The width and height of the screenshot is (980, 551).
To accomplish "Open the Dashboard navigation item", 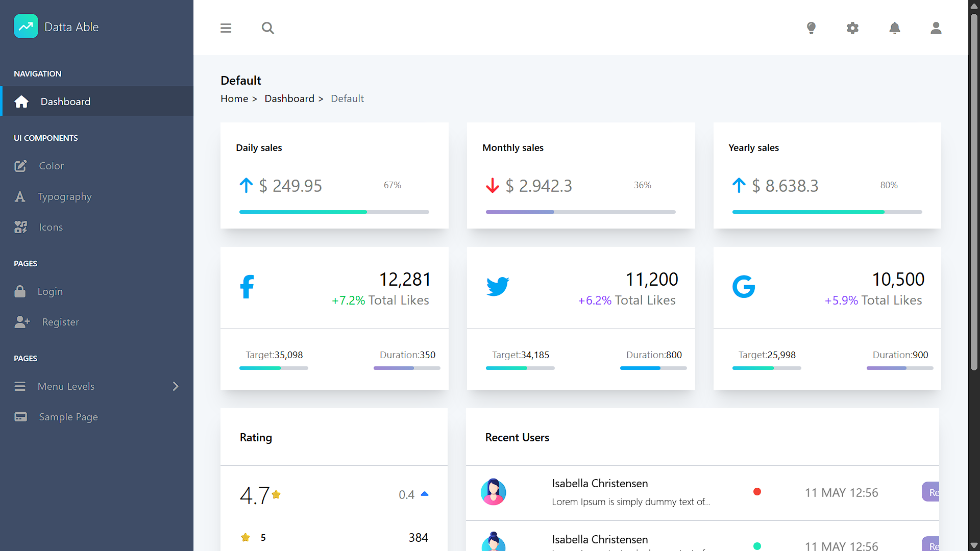I will (x=65, y=102).
